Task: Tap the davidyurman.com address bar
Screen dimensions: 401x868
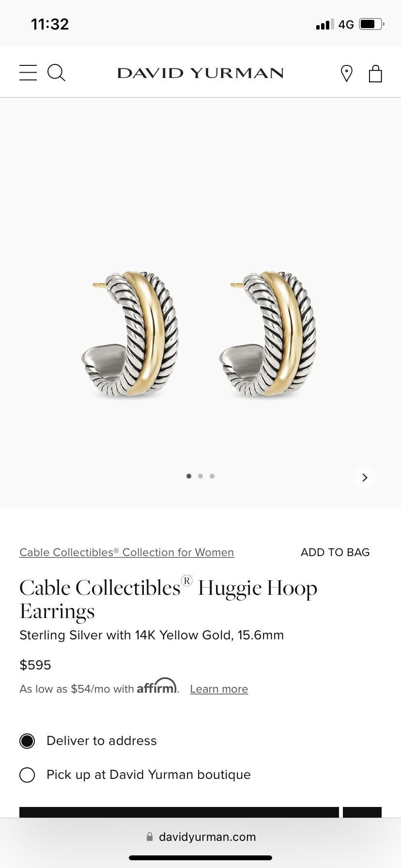Action: tap(200, 837)
